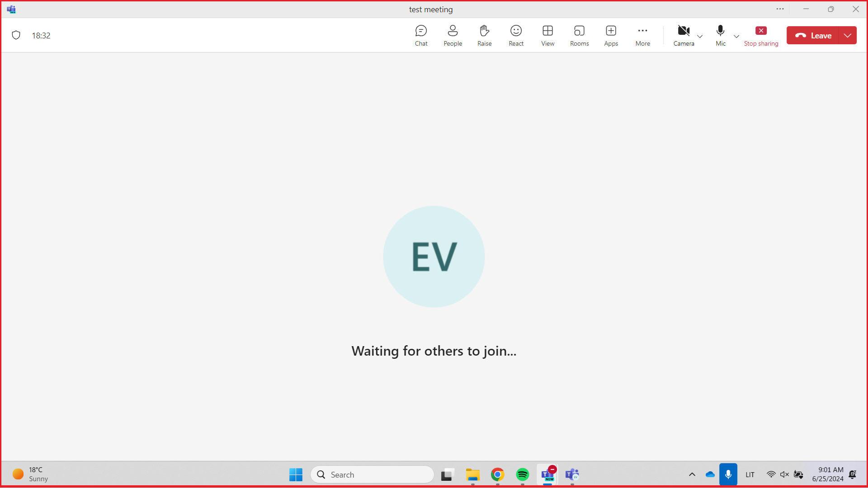Open breakout Rooms
The height and width of the screenshot is (488, 868).
point(579,35)
